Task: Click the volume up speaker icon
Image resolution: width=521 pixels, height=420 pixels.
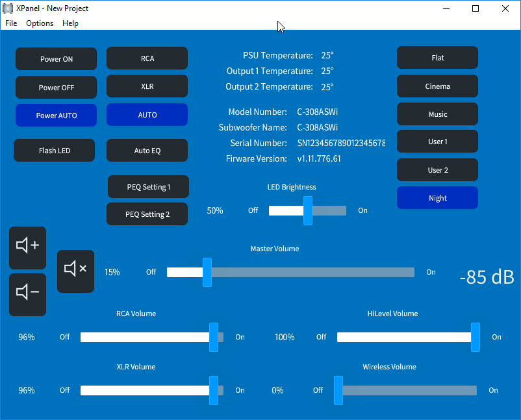Action: [27, 247]
